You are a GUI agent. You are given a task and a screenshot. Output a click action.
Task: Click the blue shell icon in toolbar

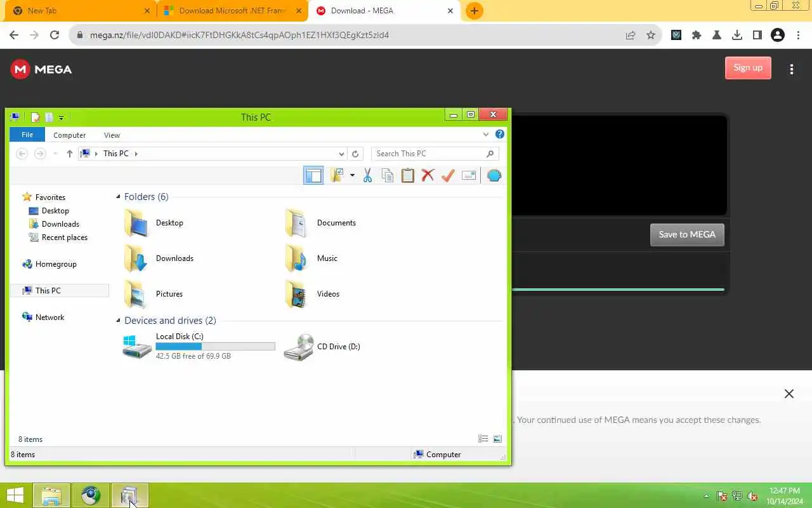pos(494,175)
